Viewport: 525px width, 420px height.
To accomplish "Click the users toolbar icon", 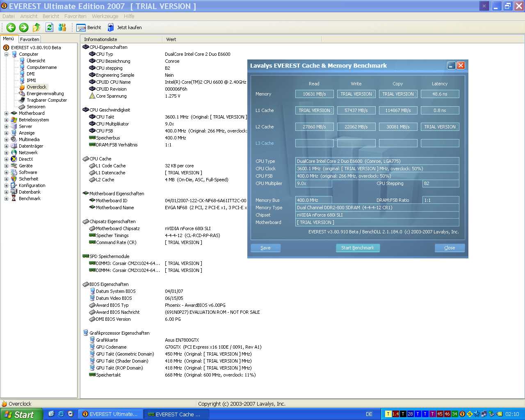I will click(62, 27).
